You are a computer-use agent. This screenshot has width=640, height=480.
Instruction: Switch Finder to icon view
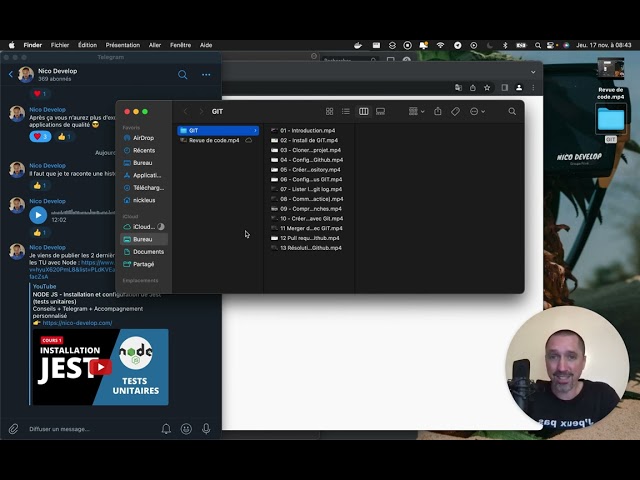tap(330, 111)
